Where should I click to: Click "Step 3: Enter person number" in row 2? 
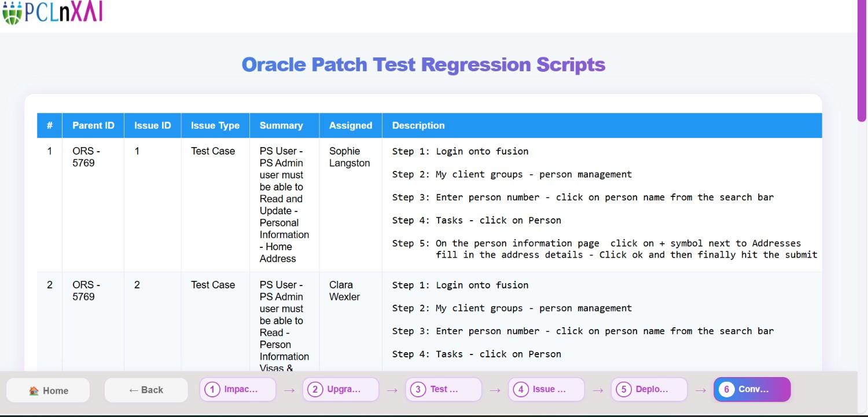(583, 331)
